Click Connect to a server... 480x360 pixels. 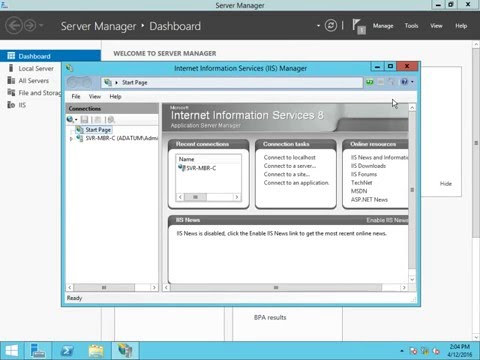pyautogui.click(x=290, y=166)
